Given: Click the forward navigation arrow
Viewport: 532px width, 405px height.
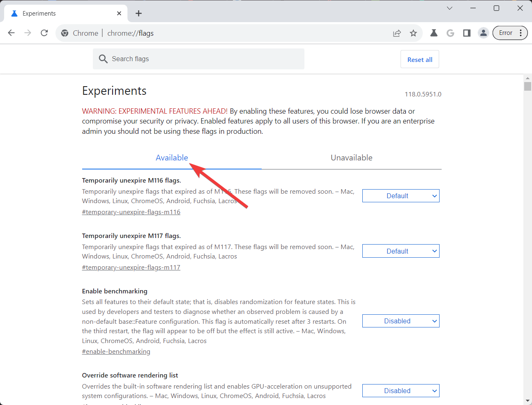Looking at the screenshot, I should point(28,33).
